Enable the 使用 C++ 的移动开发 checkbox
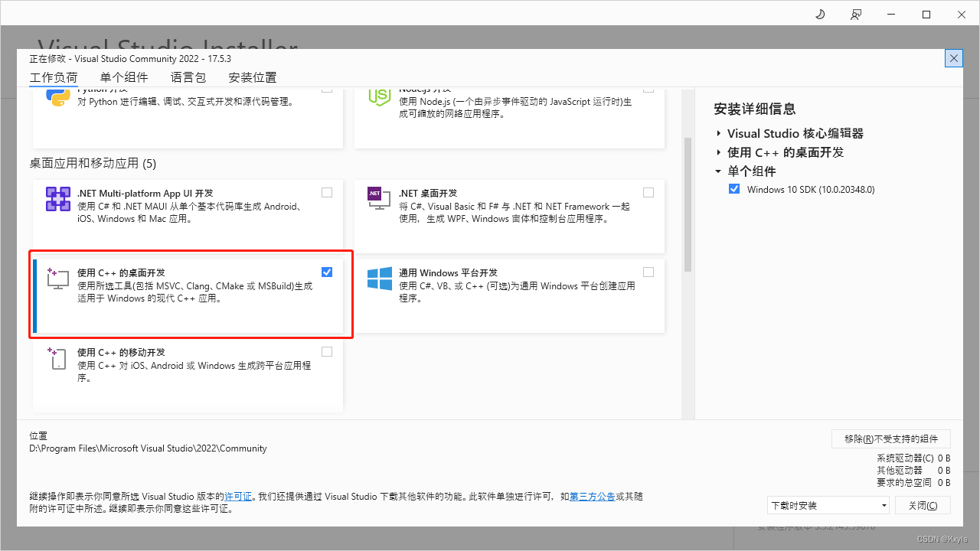Viewport: 980px width, 551px height. point(327,351)
